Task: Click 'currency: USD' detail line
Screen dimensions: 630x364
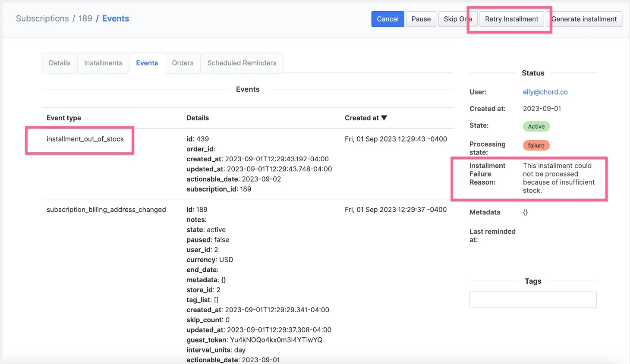Action: [210, 260]
